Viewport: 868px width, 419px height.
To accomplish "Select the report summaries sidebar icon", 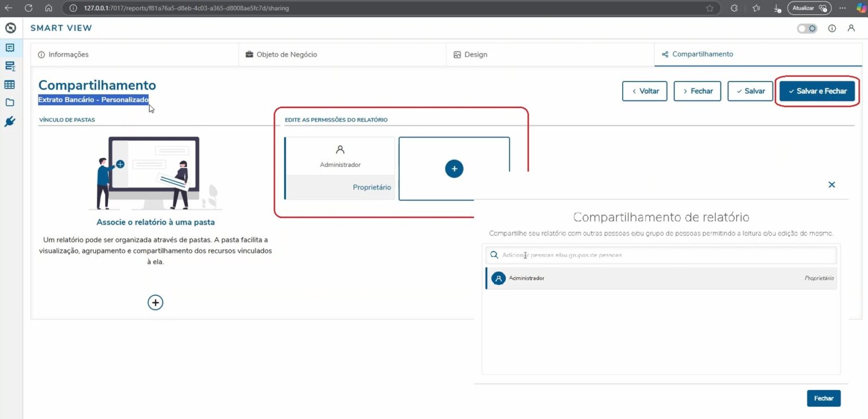I will (x=10, y=66).
